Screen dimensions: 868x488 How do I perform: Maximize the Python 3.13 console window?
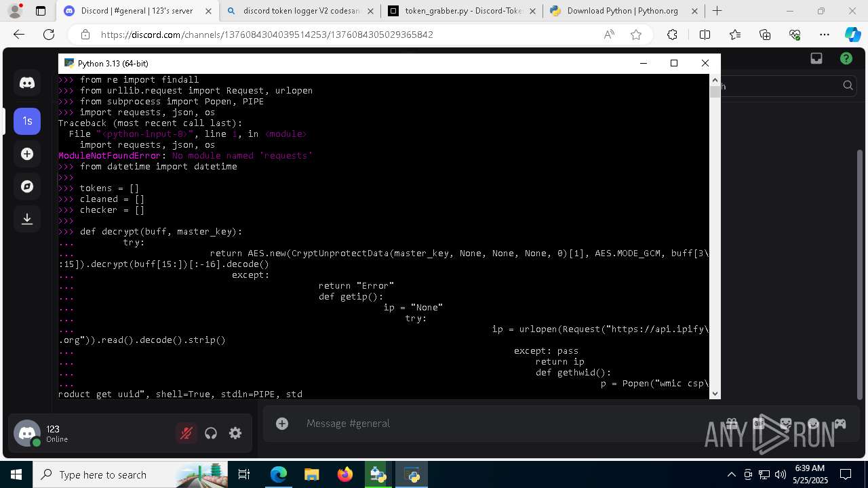coord(674,63)
